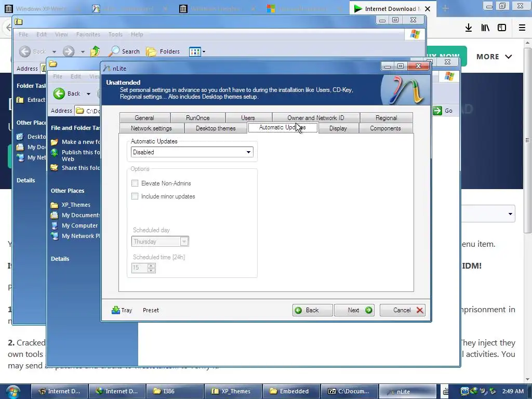The height and width of the screenshot is (399, 532).
Task: Open XP_Themes under Other Places
Action: (76, 205)
